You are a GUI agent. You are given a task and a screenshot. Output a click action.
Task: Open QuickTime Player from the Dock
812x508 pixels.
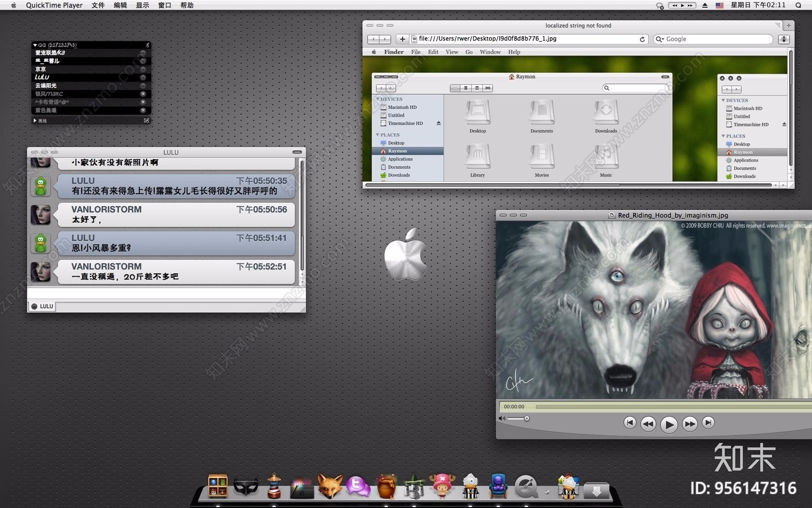click(526, 487)
